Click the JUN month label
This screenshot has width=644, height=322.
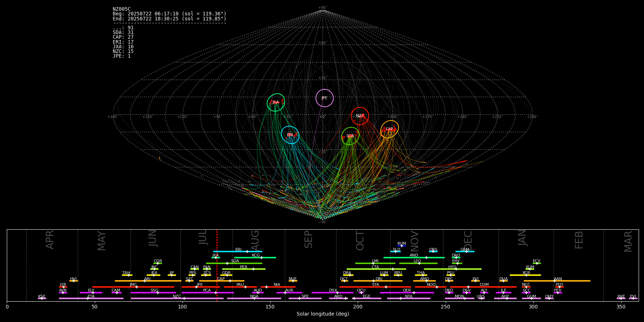pyautogui.click(x=153, y=238)
